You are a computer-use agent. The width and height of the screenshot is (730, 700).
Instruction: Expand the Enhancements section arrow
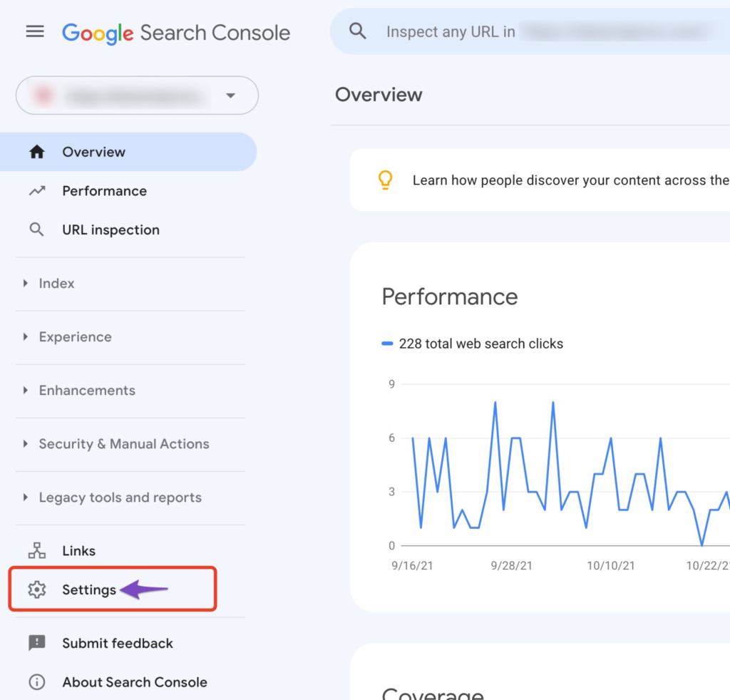click(x=26, y=390)
